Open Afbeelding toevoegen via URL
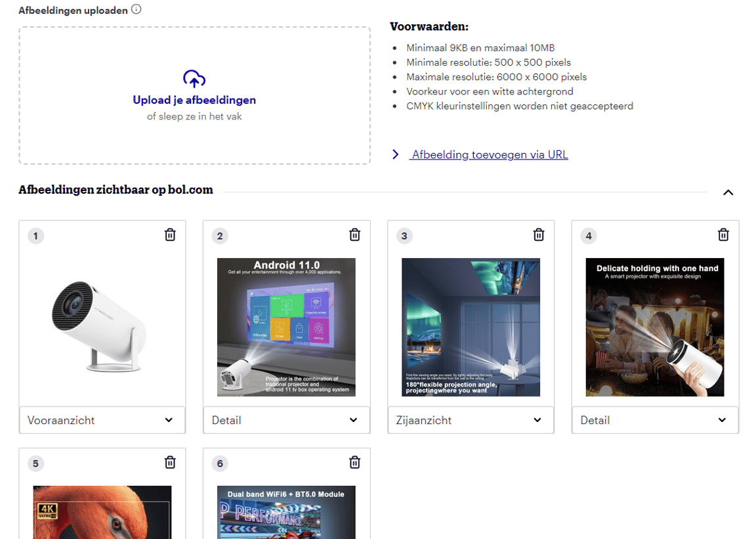This screenshot has height=539, width=756. [490, 154]
